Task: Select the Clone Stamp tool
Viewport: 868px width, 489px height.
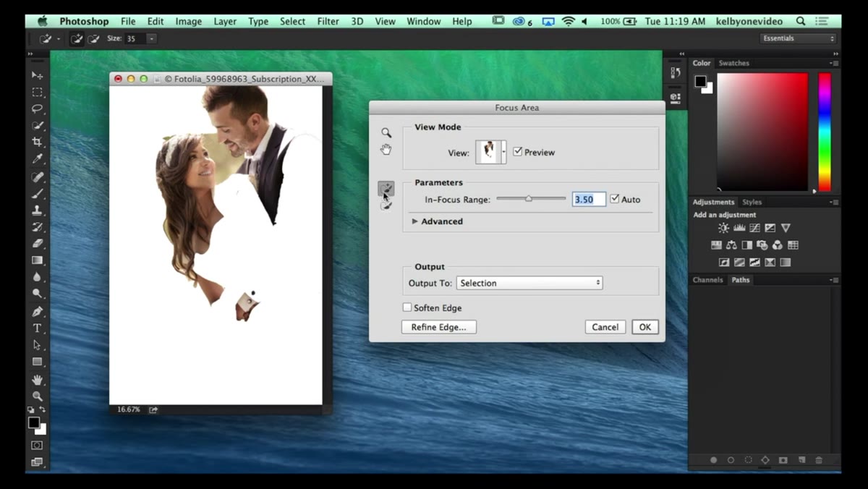Action: point(37,210)
